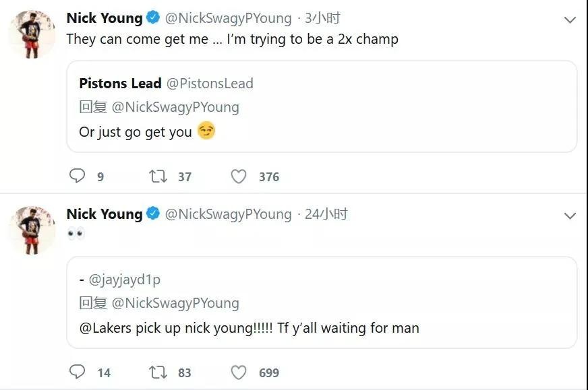Open Nick Young profile from first tweet

[105, 18]
